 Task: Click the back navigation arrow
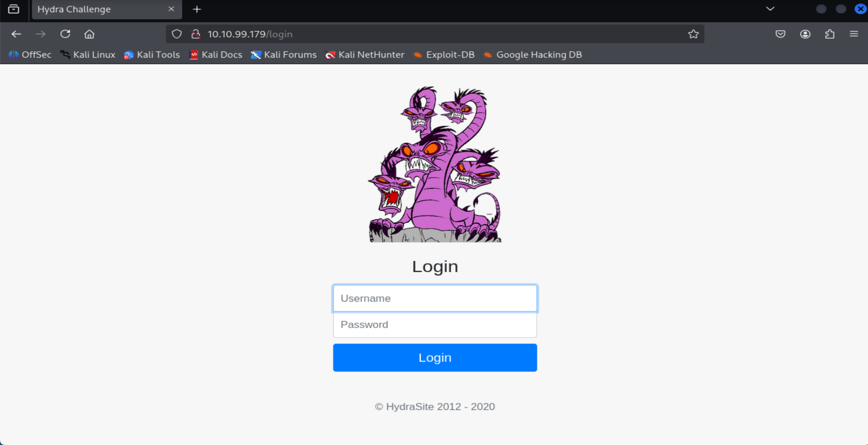16,34
